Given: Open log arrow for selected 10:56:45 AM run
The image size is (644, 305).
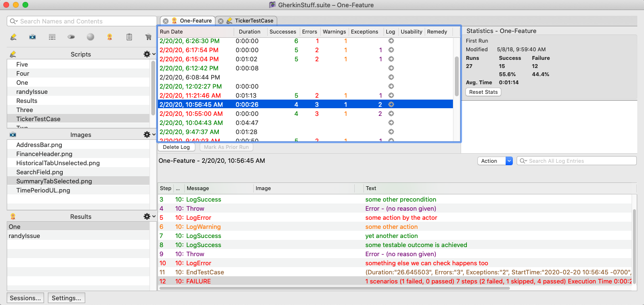Looking at the screenshot, I should point(391,104).
